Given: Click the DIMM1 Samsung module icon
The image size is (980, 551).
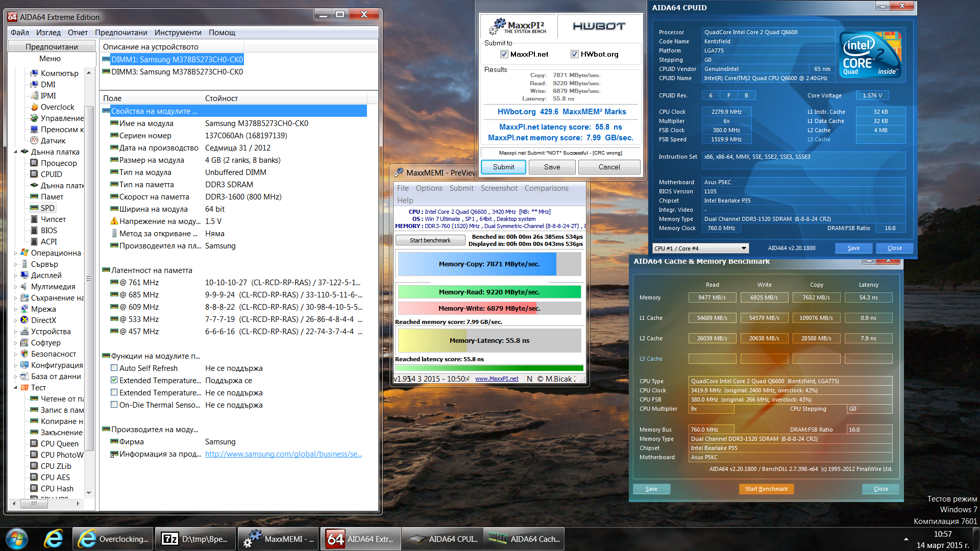Looking at the screenshot, I should tap(106, 59).
